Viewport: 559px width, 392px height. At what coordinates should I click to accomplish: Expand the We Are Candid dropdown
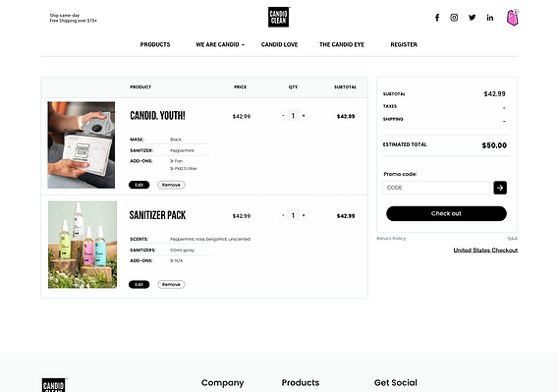(x=220, y=44)
